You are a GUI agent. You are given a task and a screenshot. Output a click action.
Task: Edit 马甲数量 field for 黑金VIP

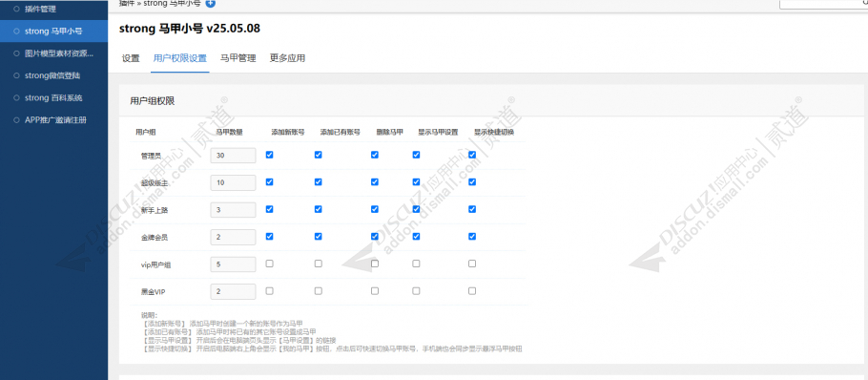tap(233, 291)
